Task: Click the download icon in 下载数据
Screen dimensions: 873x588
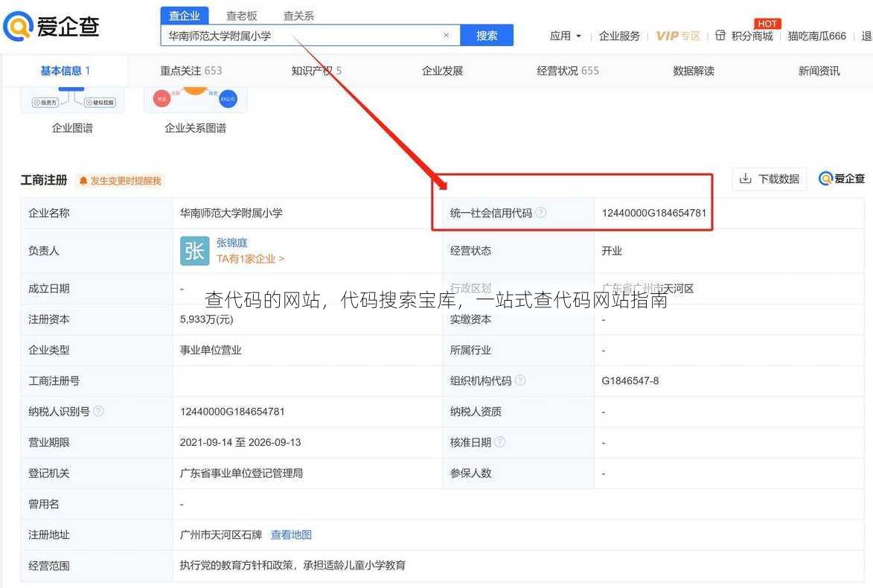Action: 745,179
